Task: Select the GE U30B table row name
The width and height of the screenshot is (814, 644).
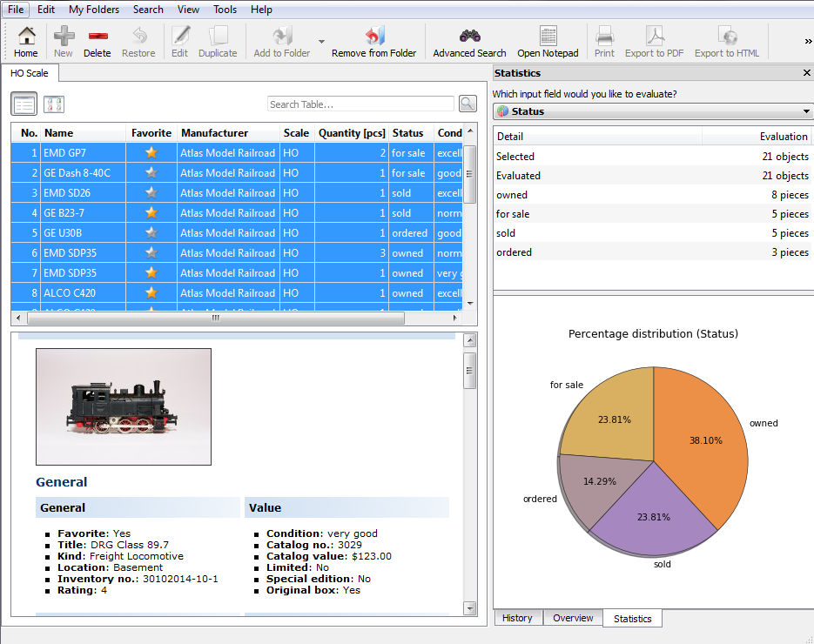Action: click(63, 233)
